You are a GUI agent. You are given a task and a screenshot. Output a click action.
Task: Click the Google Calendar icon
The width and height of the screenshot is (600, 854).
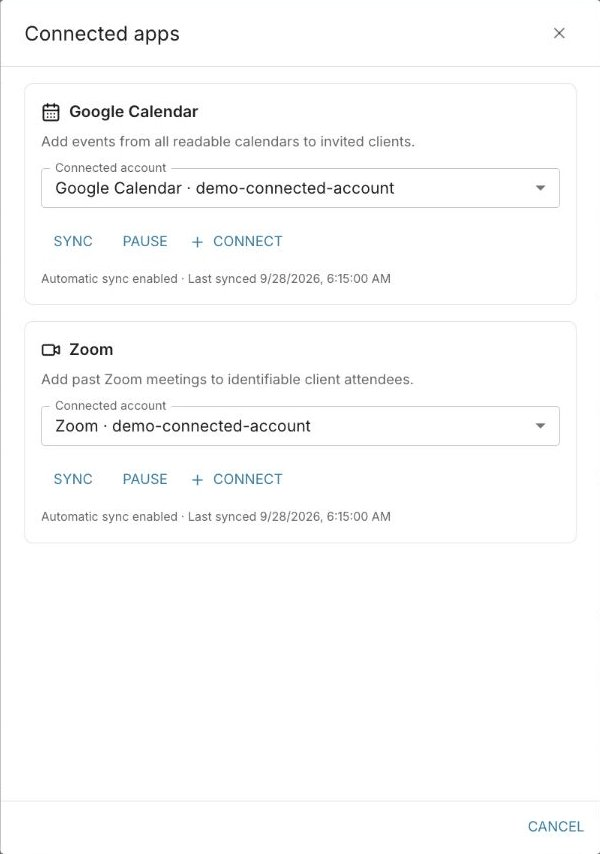pos(51,112)
